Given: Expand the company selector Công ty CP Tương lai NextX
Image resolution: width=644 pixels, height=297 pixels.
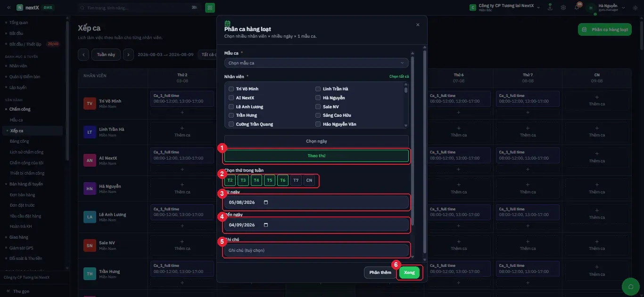Looking at the screenshot, I should point(505,8).
